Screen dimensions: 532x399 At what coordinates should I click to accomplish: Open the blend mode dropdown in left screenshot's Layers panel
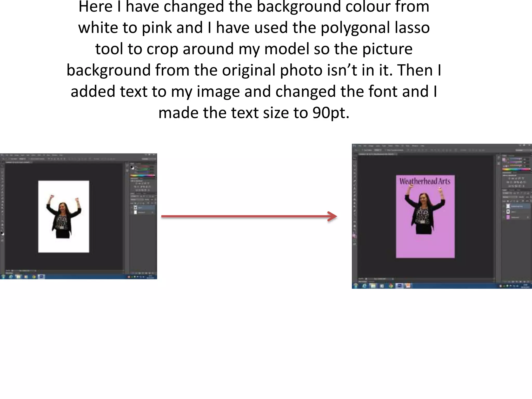(137, 199)
